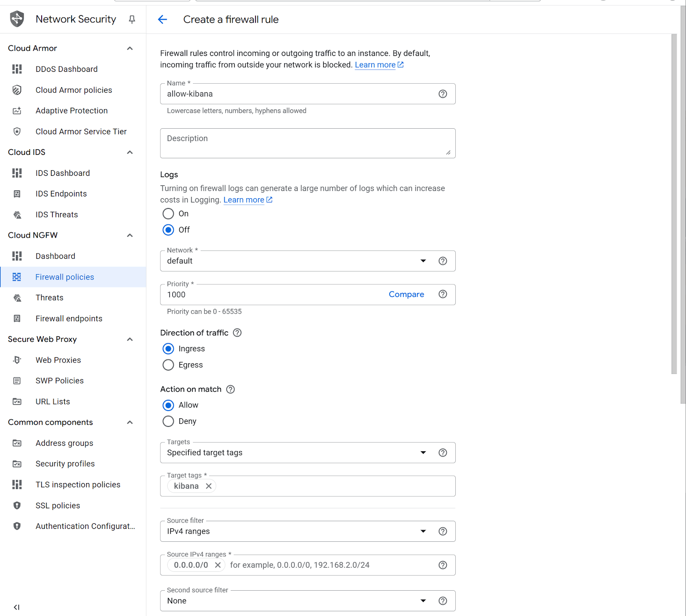Collapse the left navigation menu
The height and width of the screenshot is (616, 686).
[x=16, y=607]
